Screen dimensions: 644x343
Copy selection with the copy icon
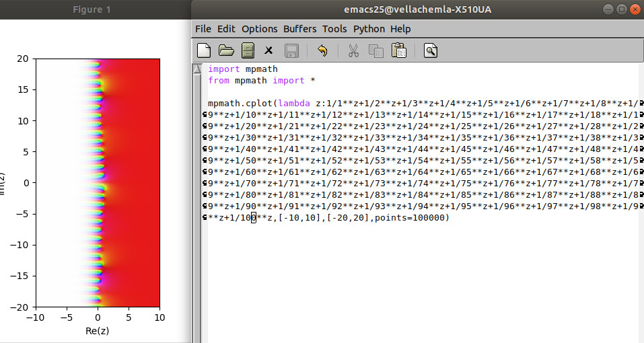[375, 50]
